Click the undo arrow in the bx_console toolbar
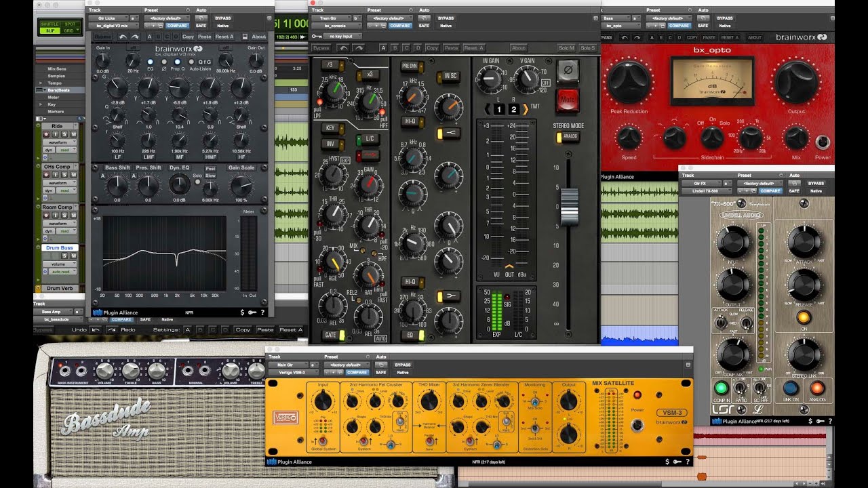 tap(343, 48)
